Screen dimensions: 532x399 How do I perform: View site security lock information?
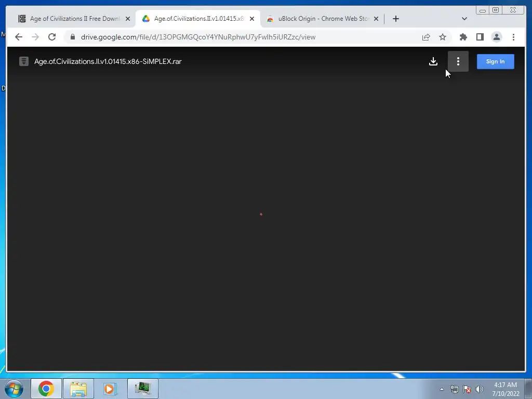click(x=73, y=37)
